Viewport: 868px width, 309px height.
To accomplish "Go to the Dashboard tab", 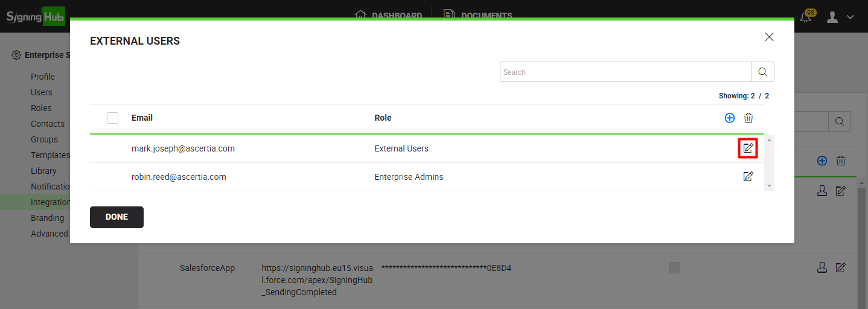I will tap(388, 16).
